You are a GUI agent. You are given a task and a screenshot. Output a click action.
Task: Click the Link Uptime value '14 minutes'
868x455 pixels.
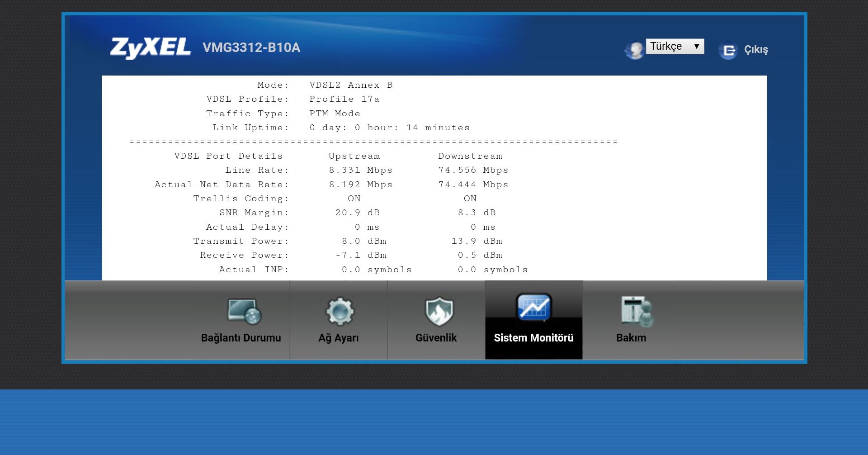438,128
